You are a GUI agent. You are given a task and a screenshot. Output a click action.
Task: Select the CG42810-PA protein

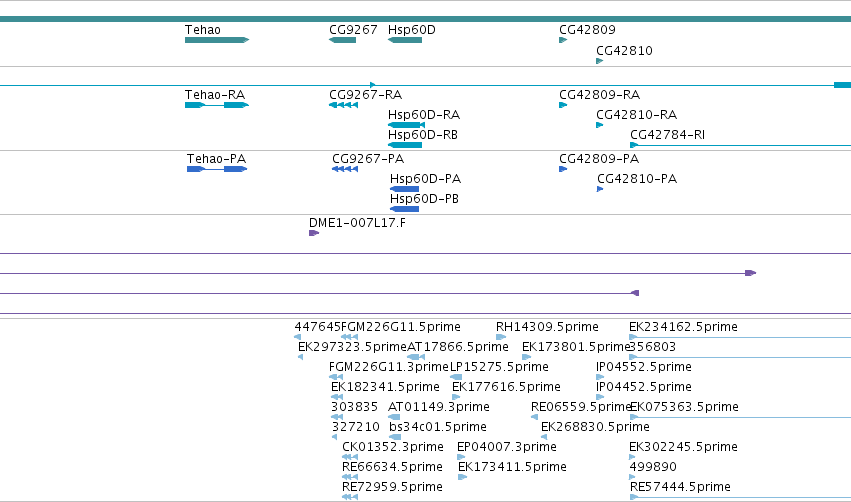600,189
